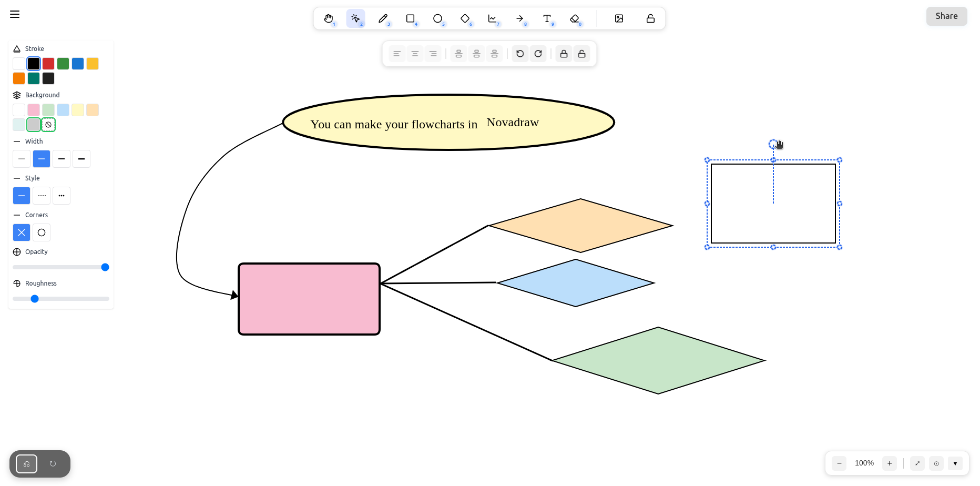This screenshot has height=486, width=980.
Task: Click the Roughness slider handle
Action: pos(35,299)
